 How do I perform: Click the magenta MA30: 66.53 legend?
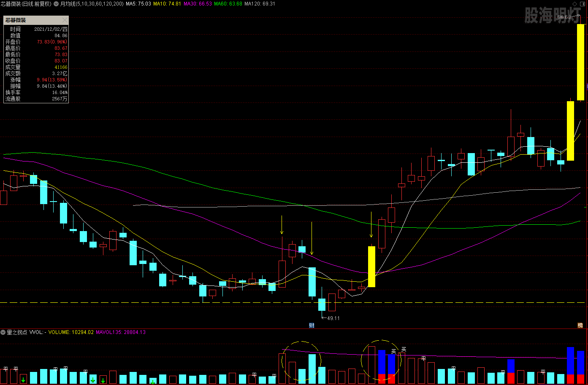tap(198, 4)
